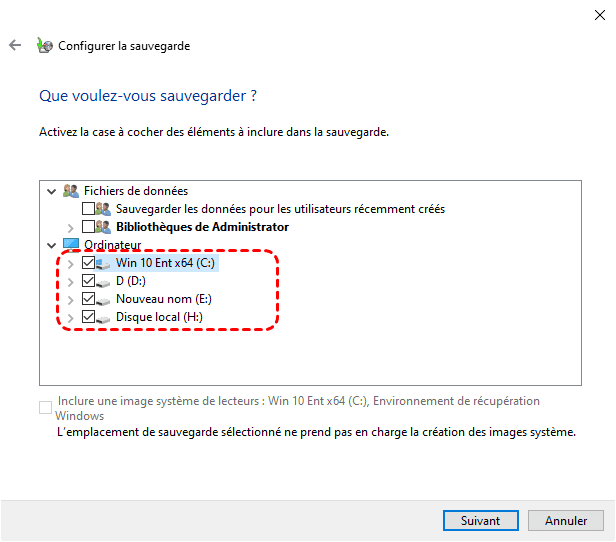
Task: Click the Win 10 Ent x64 drive icon
Action: 104,263
